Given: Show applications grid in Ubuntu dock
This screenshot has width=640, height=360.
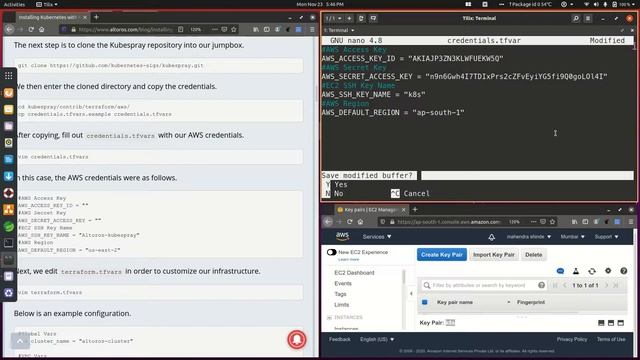Looking at the screenshot, I should tap(9, 76).
